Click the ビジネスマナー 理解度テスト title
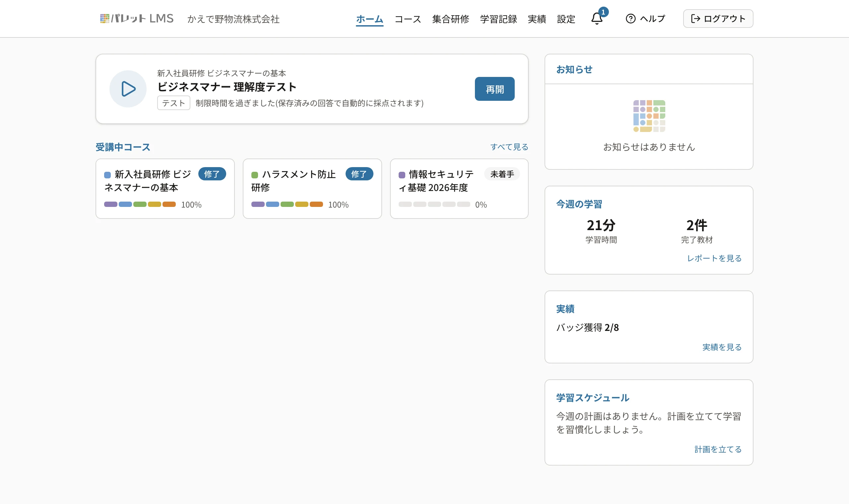This screenshot has width=849, height=504. [x=227, y=87]
